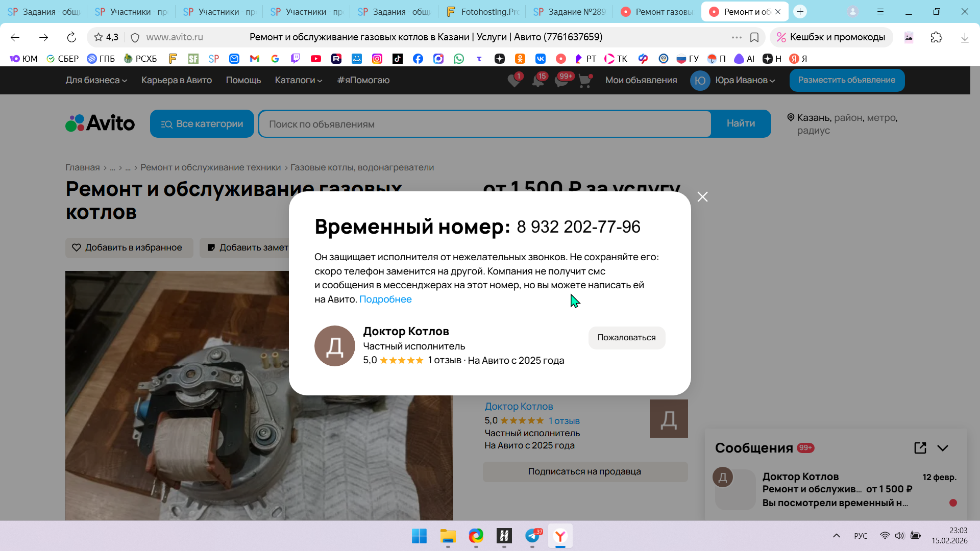The width and height of the screenshot is (980, 551).
Task: Open Telegram from the Windows taskbar
Action: click(532, 536)
